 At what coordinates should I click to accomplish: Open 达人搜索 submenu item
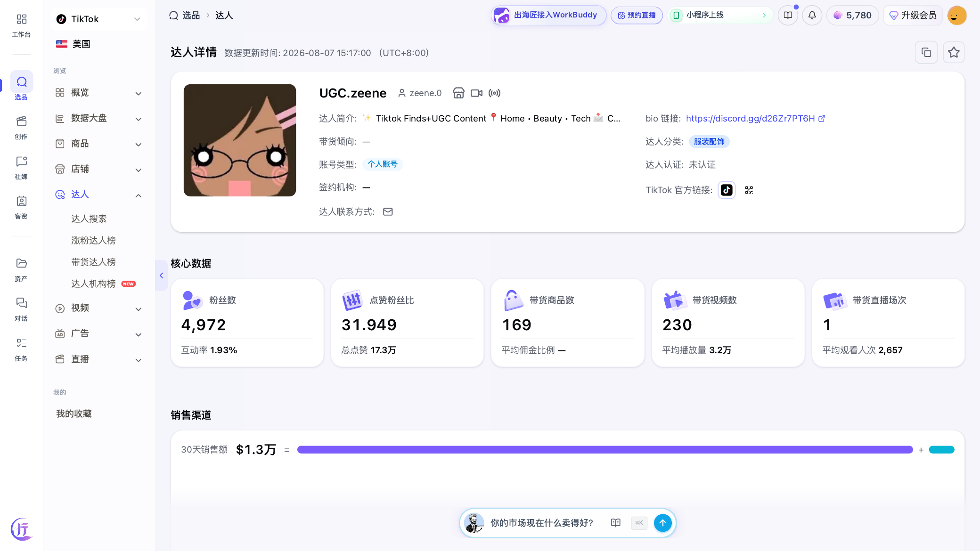click(89, 219)
